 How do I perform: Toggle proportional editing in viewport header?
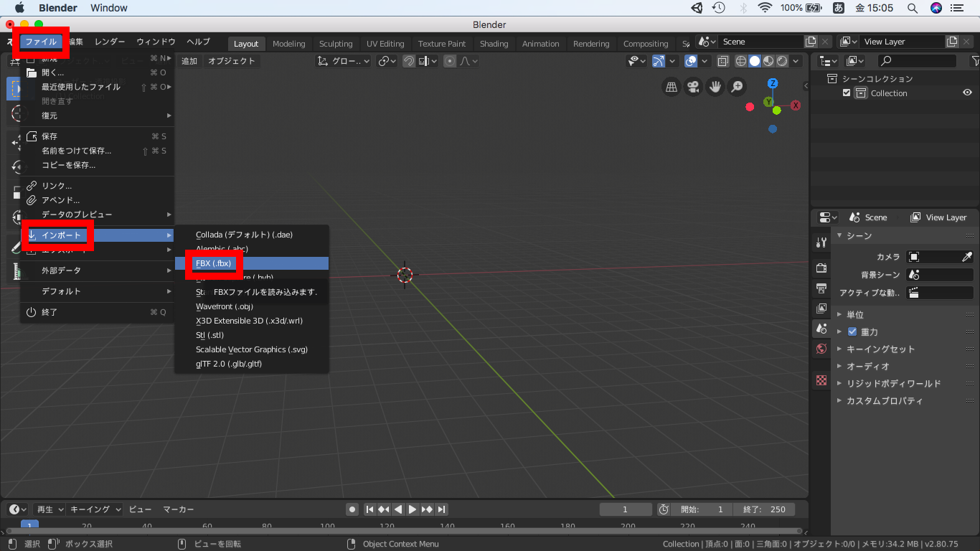[x=450, y=61]
